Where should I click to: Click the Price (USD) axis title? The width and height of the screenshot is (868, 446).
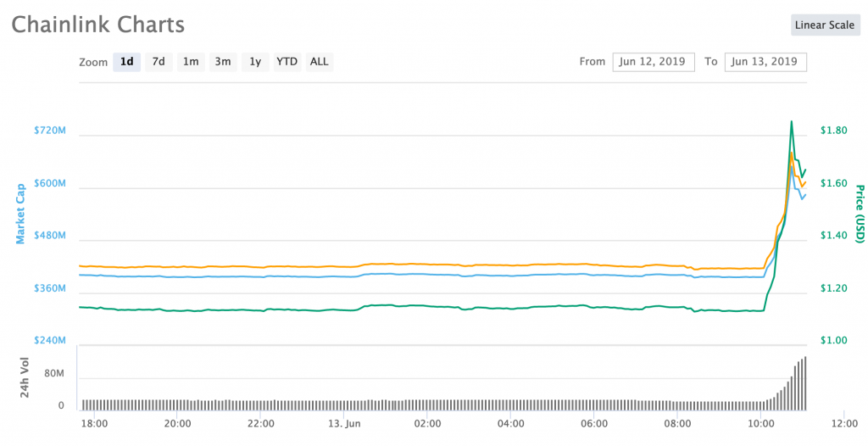click(860, 213)
